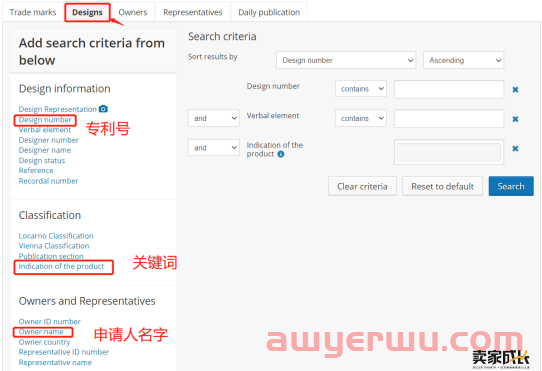
Task: Add the Owner country criterion
Action: (x=45, y=342)
